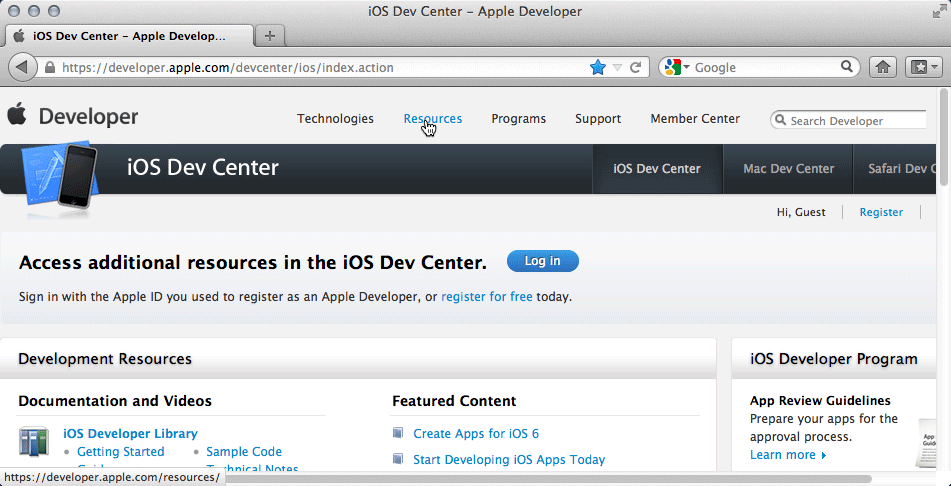The height and width of the screenshot is (486, 951).
Task: Open Create Apps for iOS 6 link
Action: pos(476,434)
